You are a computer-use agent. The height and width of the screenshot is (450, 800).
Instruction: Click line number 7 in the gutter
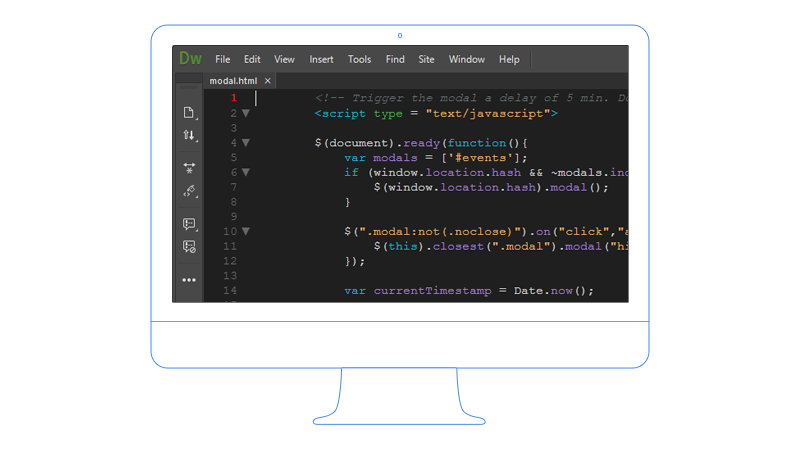[x=234, y=187]
